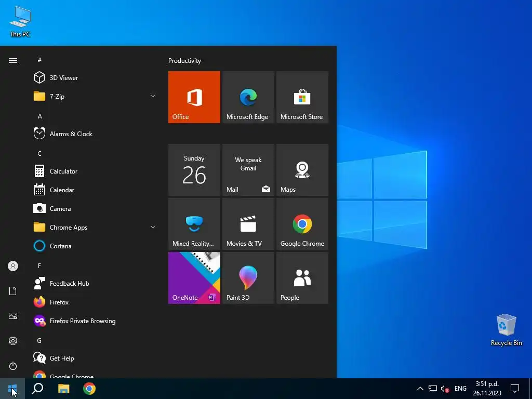This screenshot has height=399, width=532.
Task: Expand the Start menu hamburger
Action: coord(13,61)
